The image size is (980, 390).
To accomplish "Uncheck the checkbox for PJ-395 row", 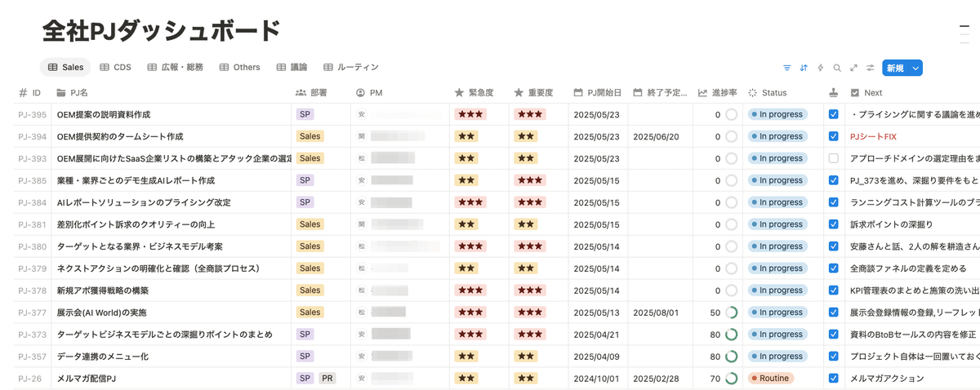I will click(833, 114).
